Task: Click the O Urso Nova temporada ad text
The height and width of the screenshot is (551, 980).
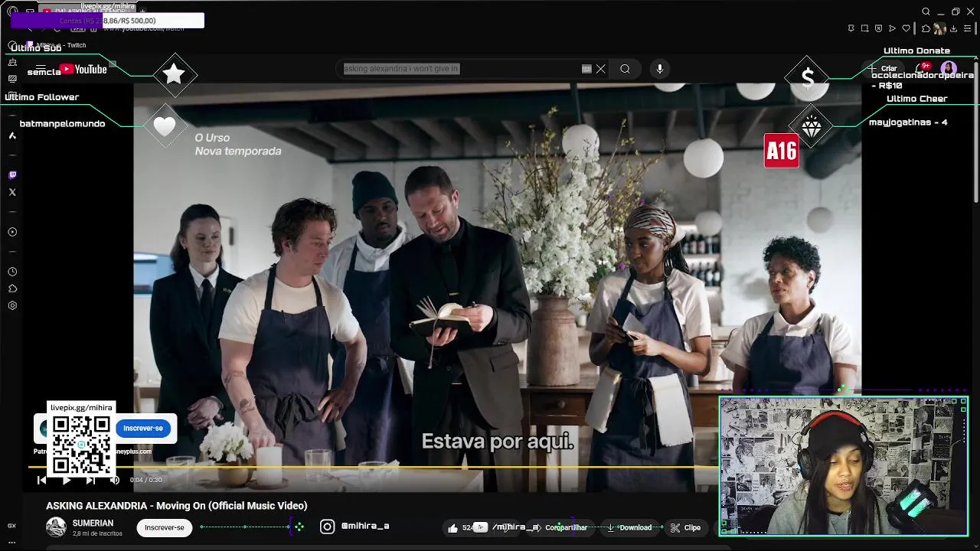Action: [237, 145]
